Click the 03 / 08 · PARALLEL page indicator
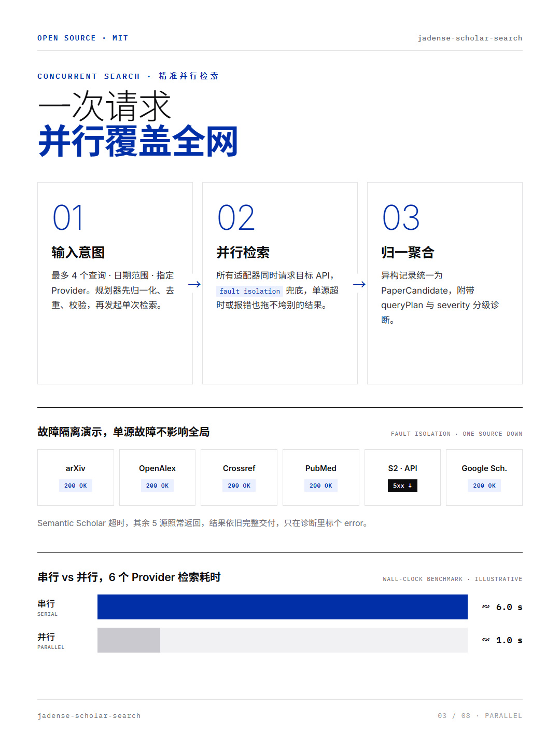The height and width of the screenshot is (747, 560). tap(480, 715)
